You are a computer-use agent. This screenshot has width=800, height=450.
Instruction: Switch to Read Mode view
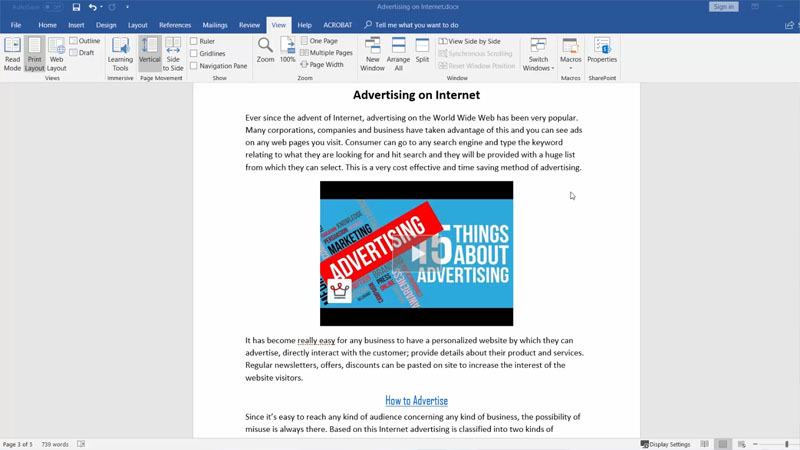tap(12, 53)
